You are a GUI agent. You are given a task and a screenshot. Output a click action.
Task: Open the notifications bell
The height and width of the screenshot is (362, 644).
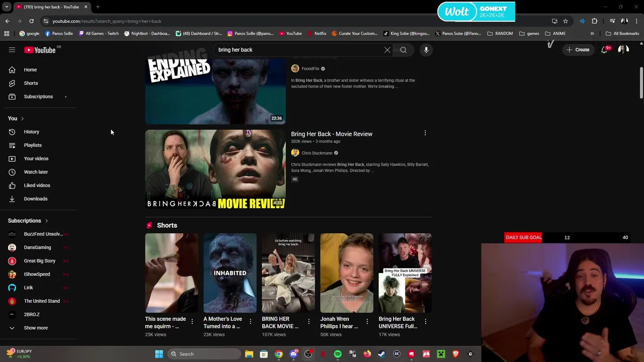604,50
